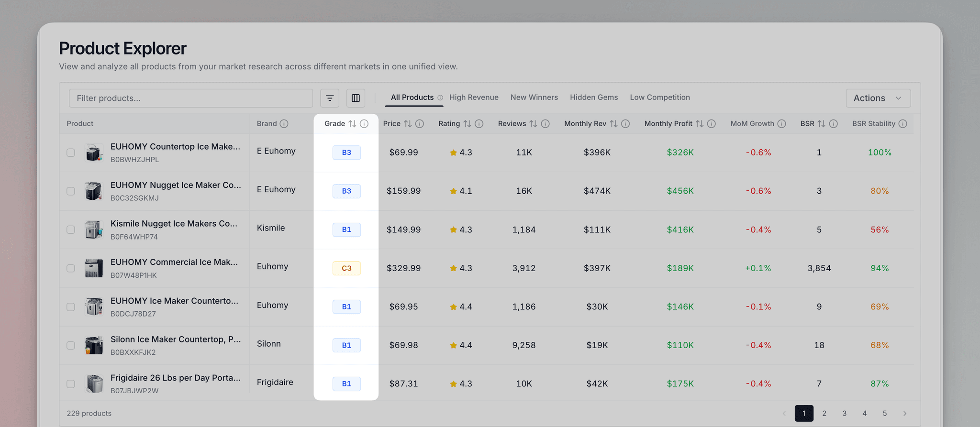
Task: Click the B1 badge in the Kismile row
Action: pos(346,230)
